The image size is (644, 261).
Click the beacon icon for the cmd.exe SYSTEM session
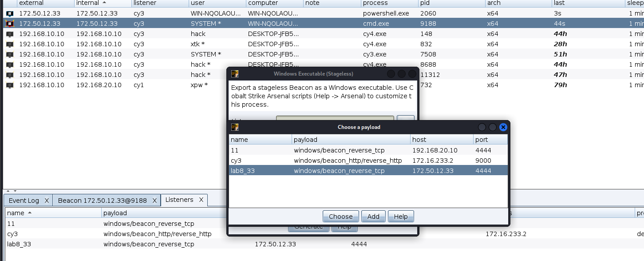point(10,24)
